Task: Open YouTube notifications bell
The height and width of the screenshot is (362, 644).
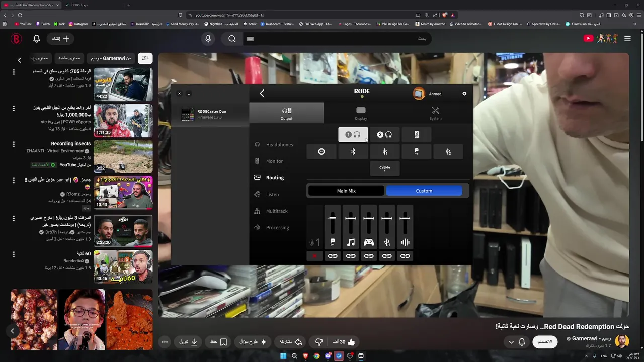Action: coord(37,39)
